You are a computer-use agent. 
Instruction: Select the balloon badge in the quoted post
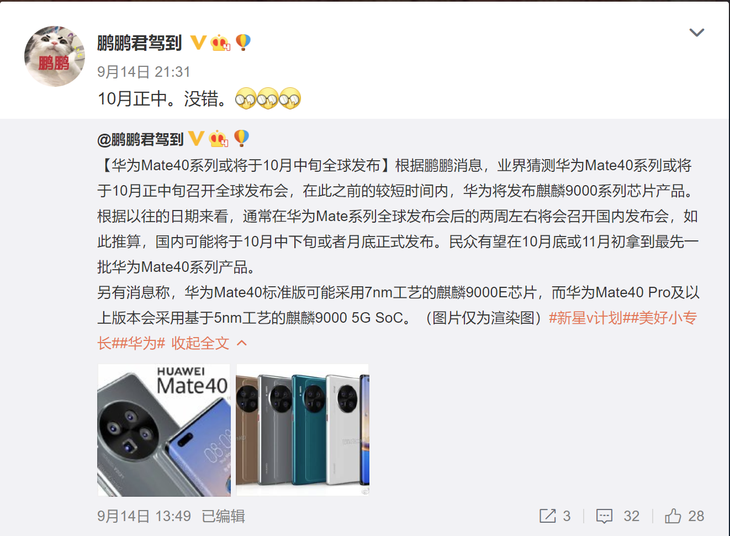point(241,138)
